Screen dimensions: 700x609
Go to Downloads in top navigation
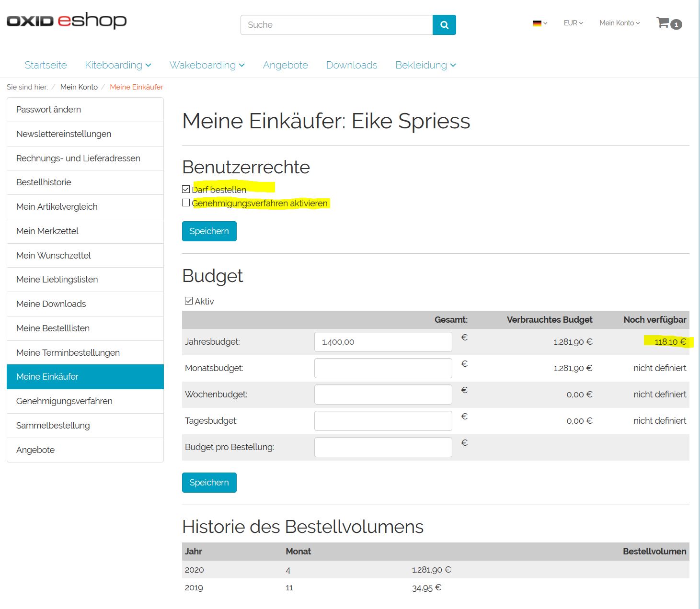(352, 65)
